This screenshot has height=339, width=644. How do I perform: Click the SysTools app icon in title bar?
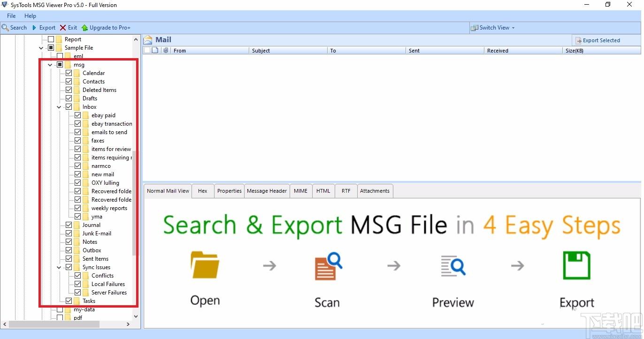coord(5,5)
